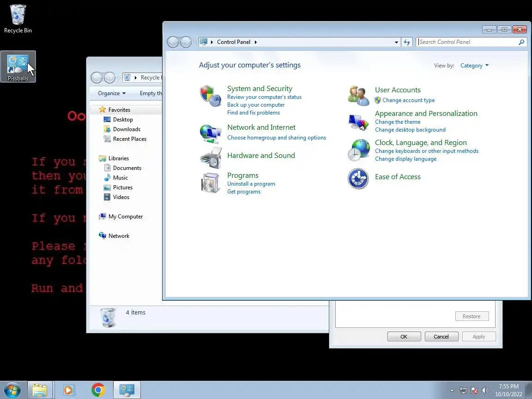This screenshot has height=399, width=532.
Task: Switch to Control Panel taskbar button
Action: (127, 390)
